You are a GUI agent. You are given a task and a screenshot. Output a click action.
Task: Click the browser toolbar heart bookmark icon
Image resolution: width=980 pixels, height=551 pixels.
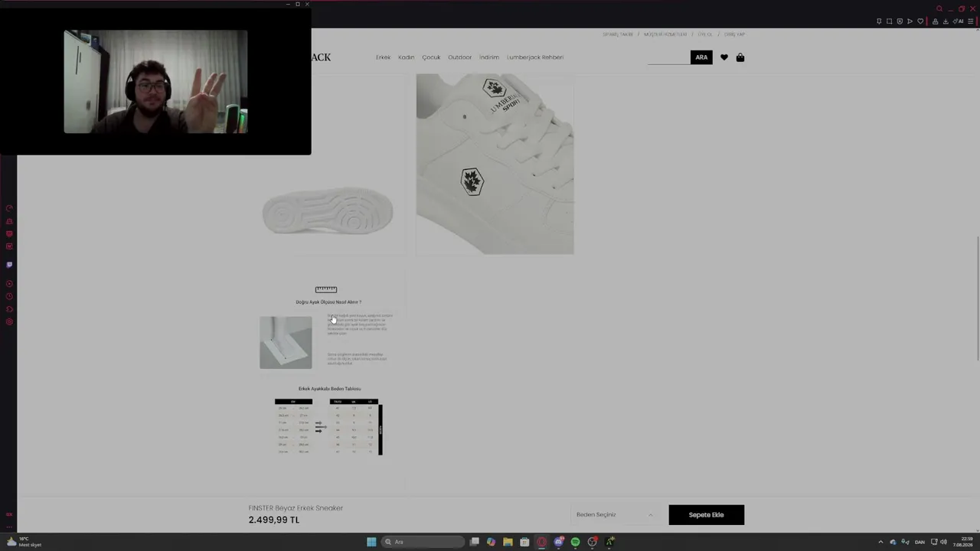[x=920, y=21]
